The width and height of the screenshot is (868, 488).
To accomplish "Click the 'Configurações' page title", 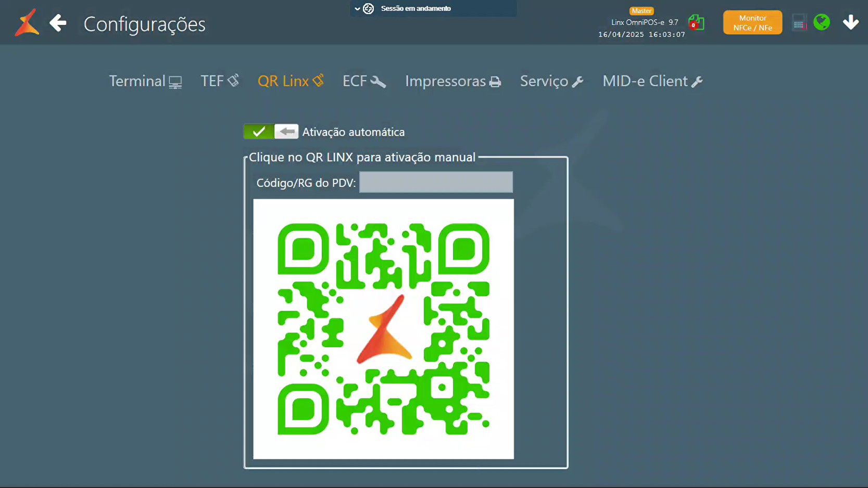I will (144, 24).
